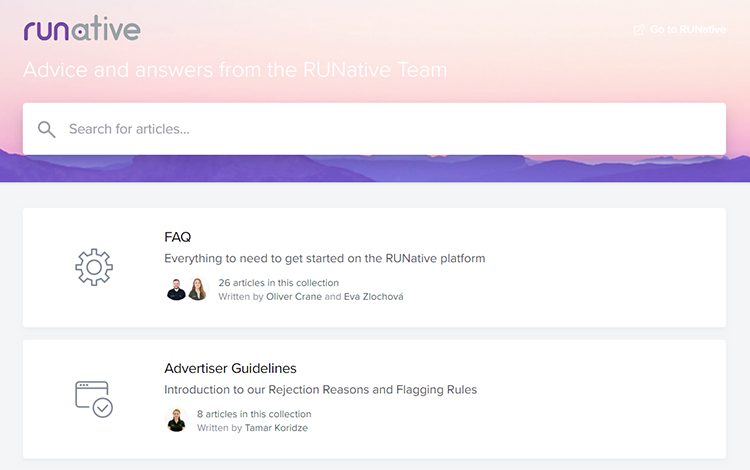The width and height of the screenshot is (750, 470).
Task: Click the author name Tamar Koridze
Action: tap(276, 428)
